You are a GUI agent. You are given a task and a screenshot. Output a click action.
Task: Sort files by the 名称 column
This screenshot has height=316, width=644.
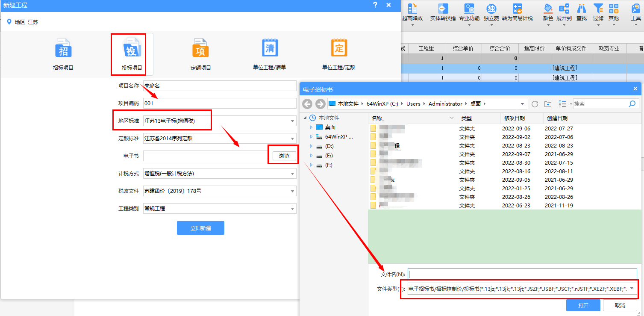(413, 118)
